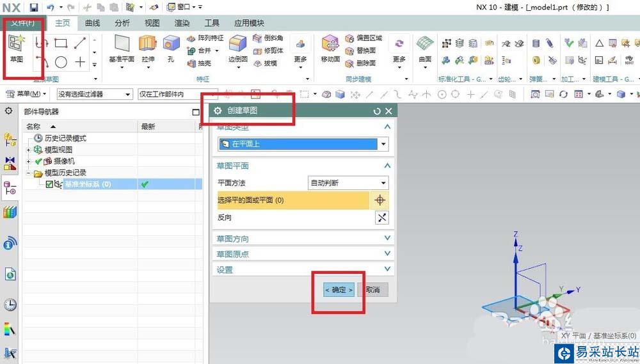The height and width of the screenshot is (364, 640).
Task: Click the Shell (抽壳) command
Action: [x=199, y=63]
